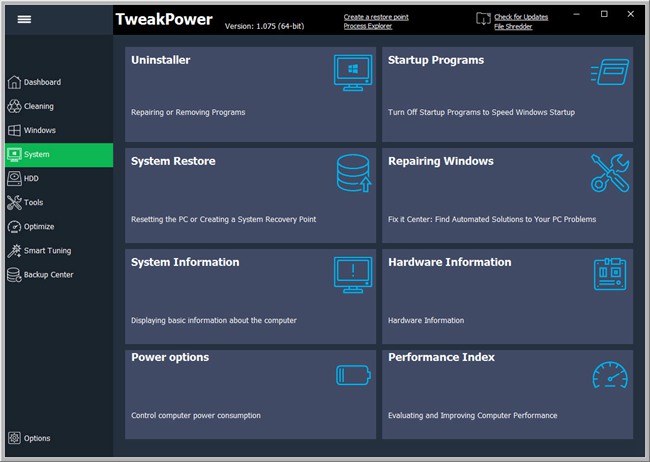
Task: Click the Hardware Information board icon
Action: 610,274
